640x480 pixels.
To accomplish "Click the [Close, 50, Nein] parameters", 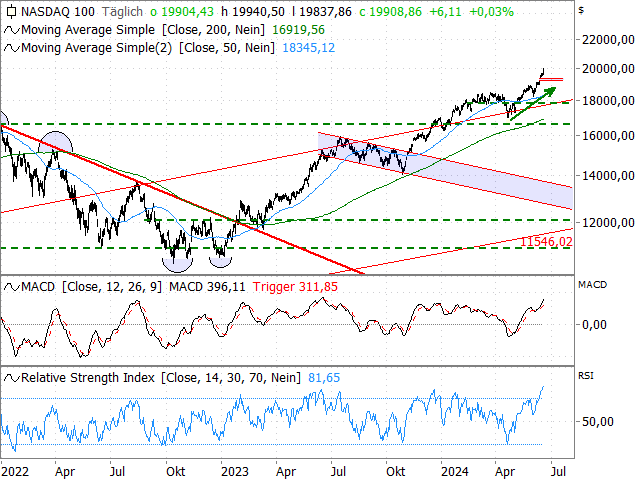I will [227, 48].
